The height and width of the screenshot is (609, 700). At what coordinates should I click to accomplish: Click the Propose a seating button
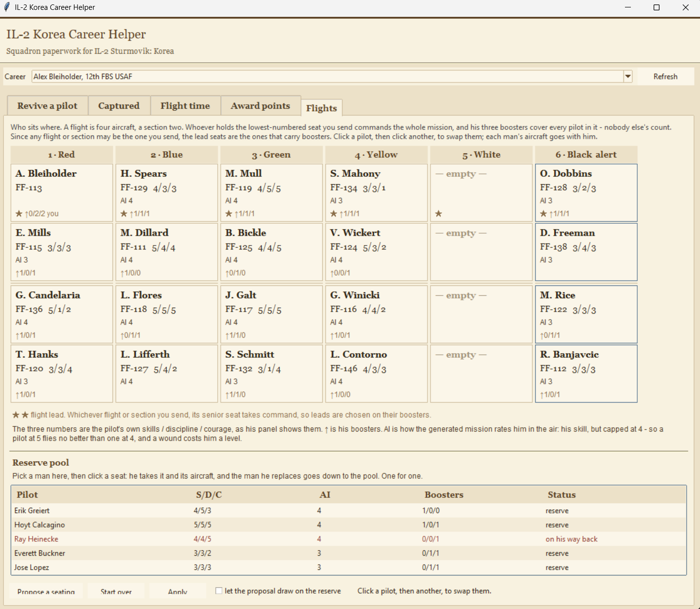[46, 591]
